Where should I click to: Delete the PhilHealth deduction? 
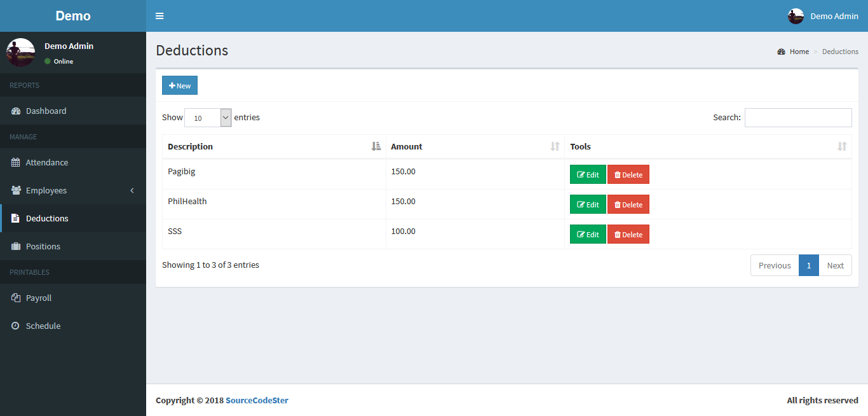(x=628, y=204)
